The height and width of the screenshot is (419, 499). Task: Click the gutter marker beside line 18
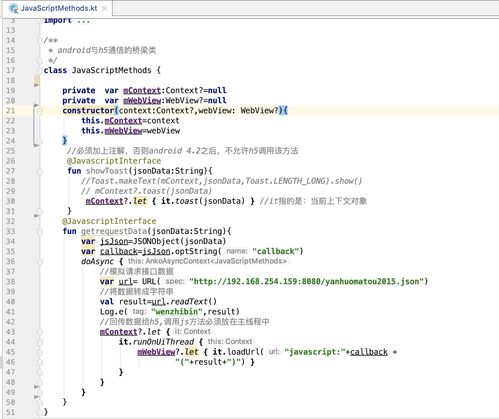point(37,81)
